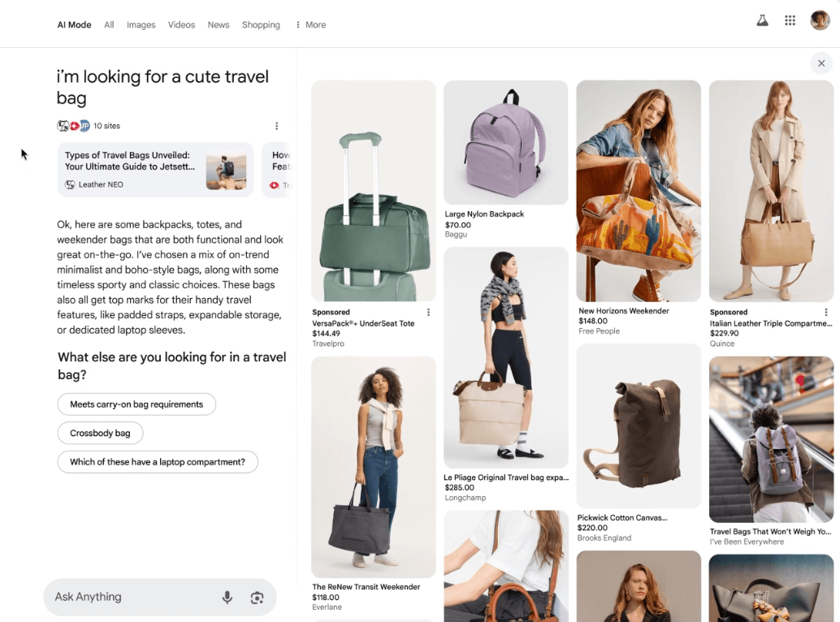Open the Google apps grid
The image size is (840, 622).
(x=790, y=21)
